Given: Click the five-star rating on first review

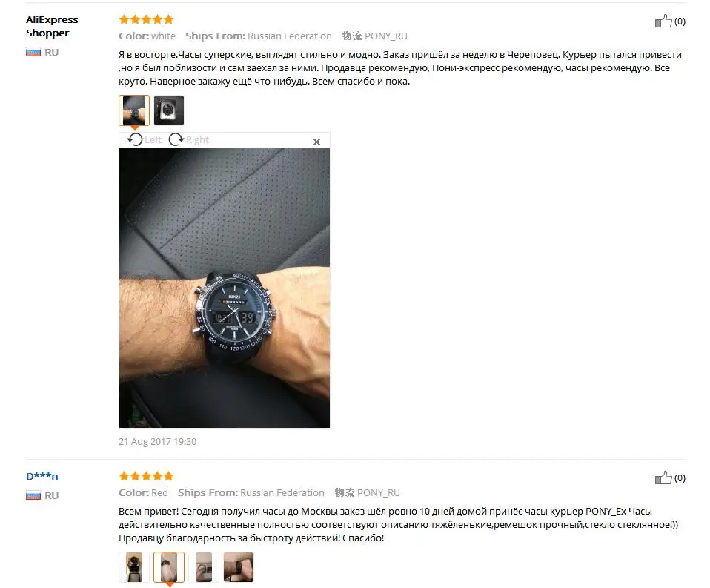Looking at the screenshot, I should pos(146,19).
